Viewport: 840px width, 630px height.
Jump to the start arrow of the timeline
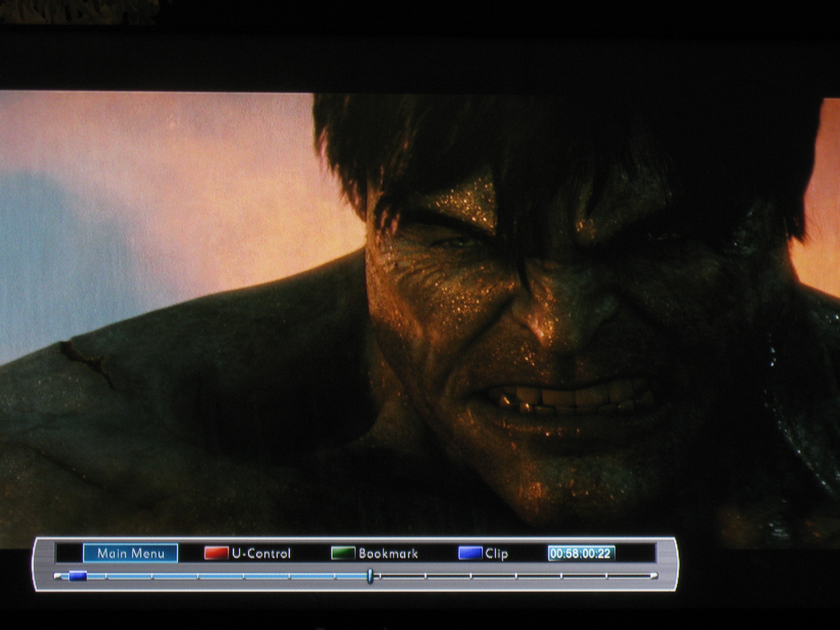click(58, 576)
